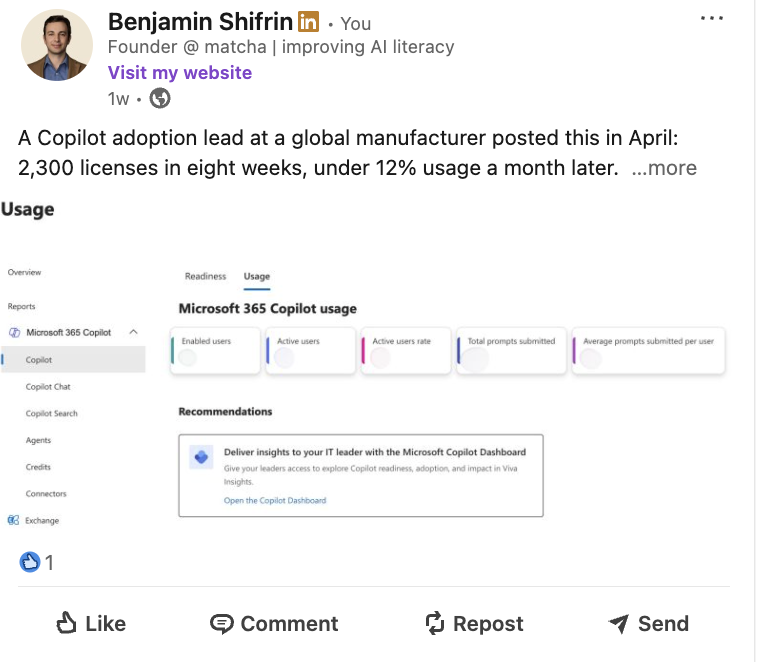Open the Copilot Dashboard link
Viewport: 764px width, 662px height.
tap(275, 501)
